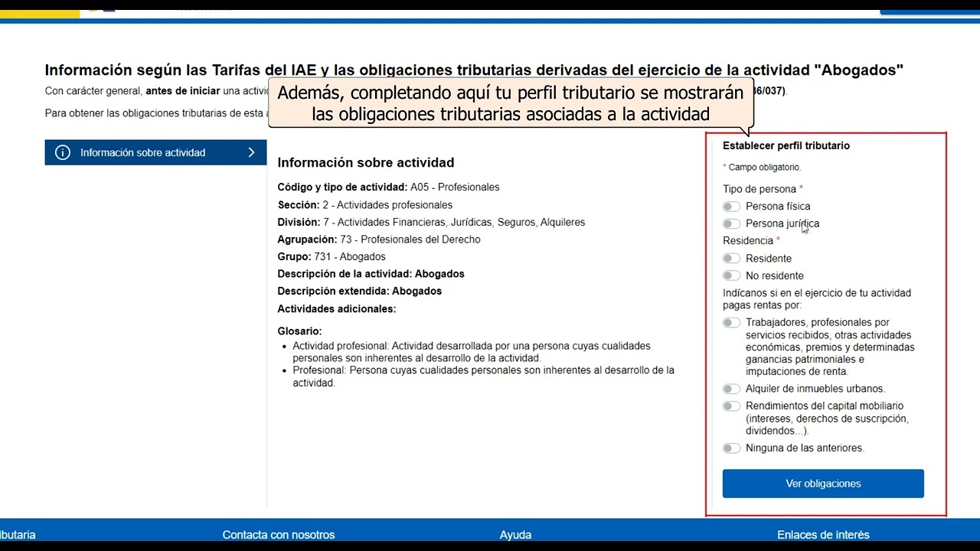Click the 'División: 7 - Actividades Financieras' line

[x=431, y=223]
